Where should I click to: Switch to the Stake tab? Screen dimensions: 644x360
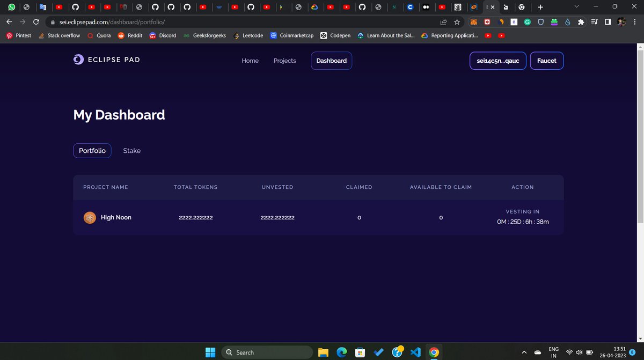point(131,151)
